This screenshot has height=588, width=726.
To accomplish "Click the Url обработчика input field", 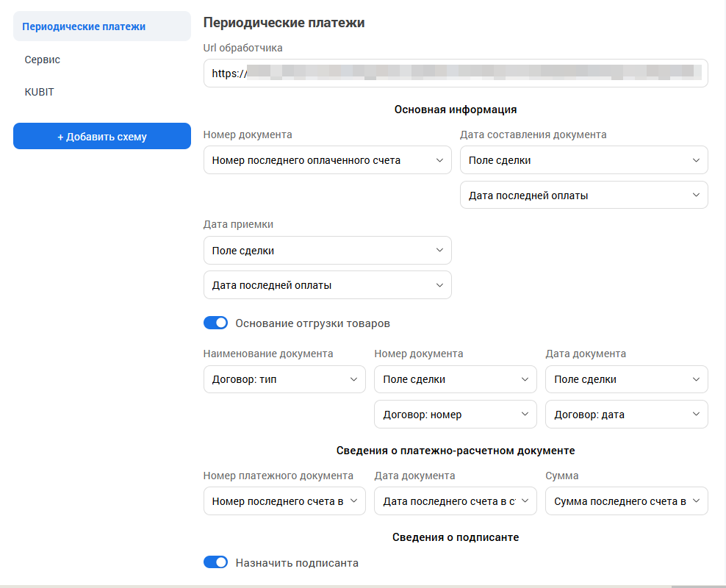I will [455, 73].
